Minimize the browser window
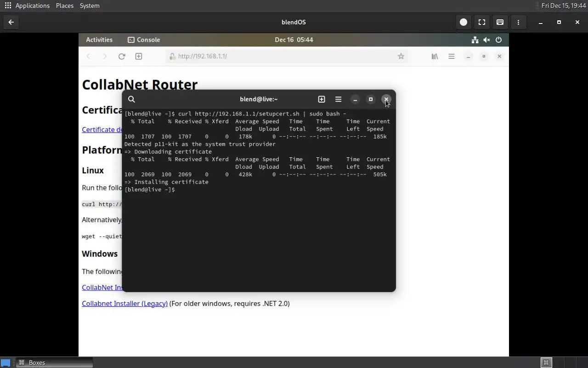This screenshot has height=368, width=588. click(468, 56)
